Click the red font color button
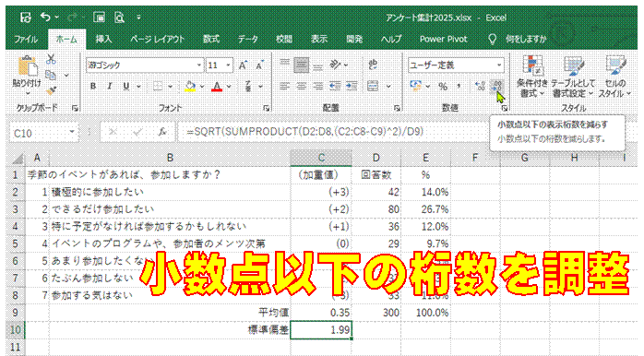This screenshot has height=356, width=644. tap(217, 86)
